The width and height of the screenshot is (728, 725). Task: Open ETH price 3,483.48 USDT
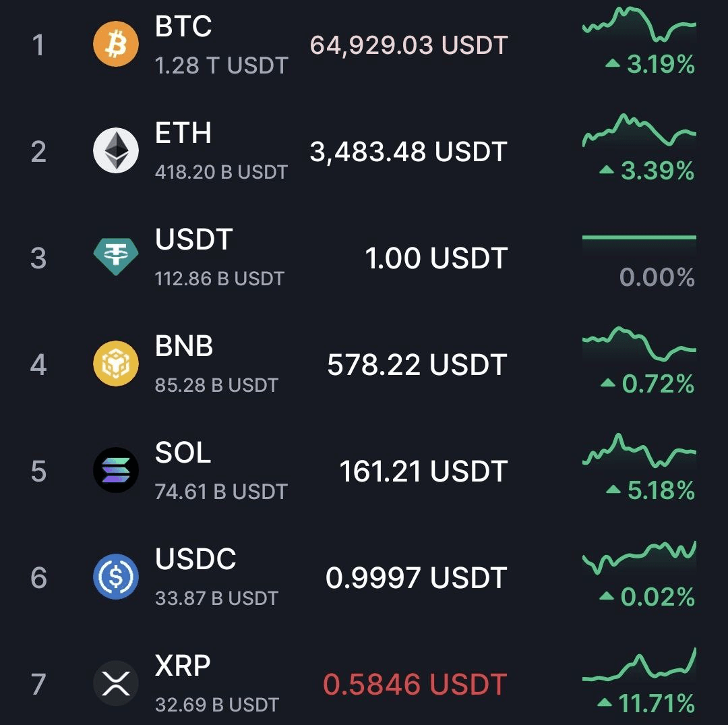pos(408,152)
